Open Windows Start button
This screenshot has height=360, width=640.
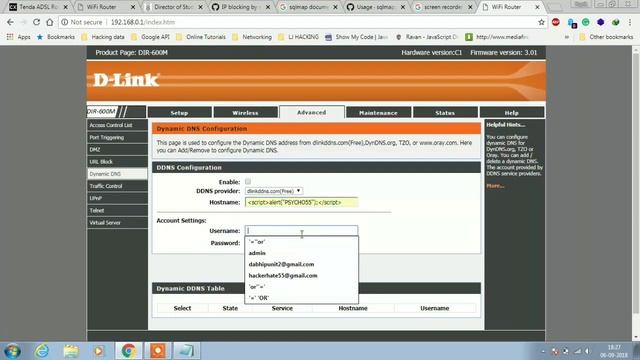point(12,351)
